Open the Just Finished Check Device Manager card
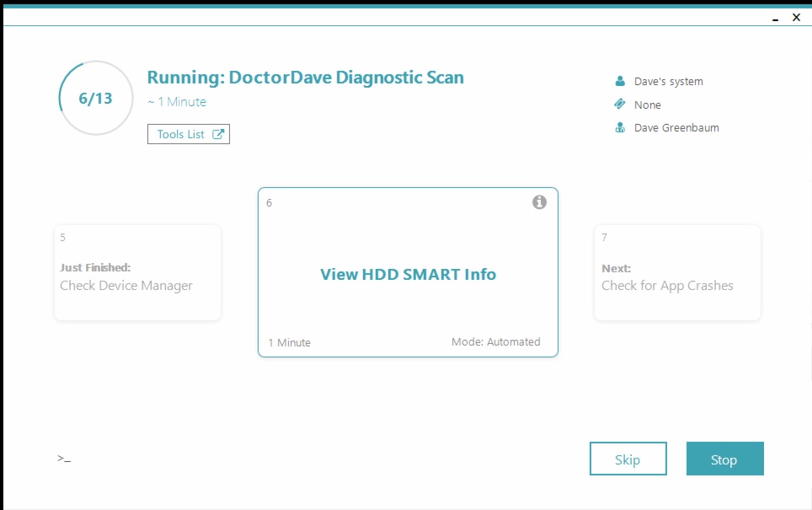 coord(137,271)
